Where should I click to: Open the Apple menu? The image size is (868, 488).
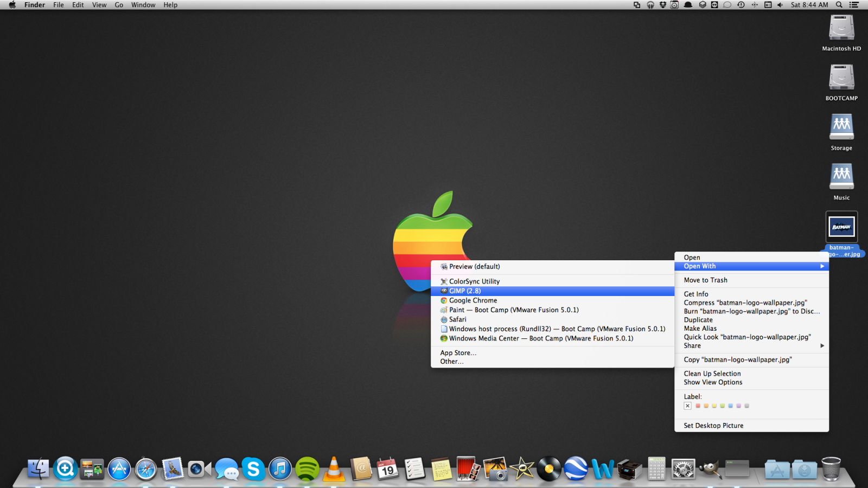[12, 5]
